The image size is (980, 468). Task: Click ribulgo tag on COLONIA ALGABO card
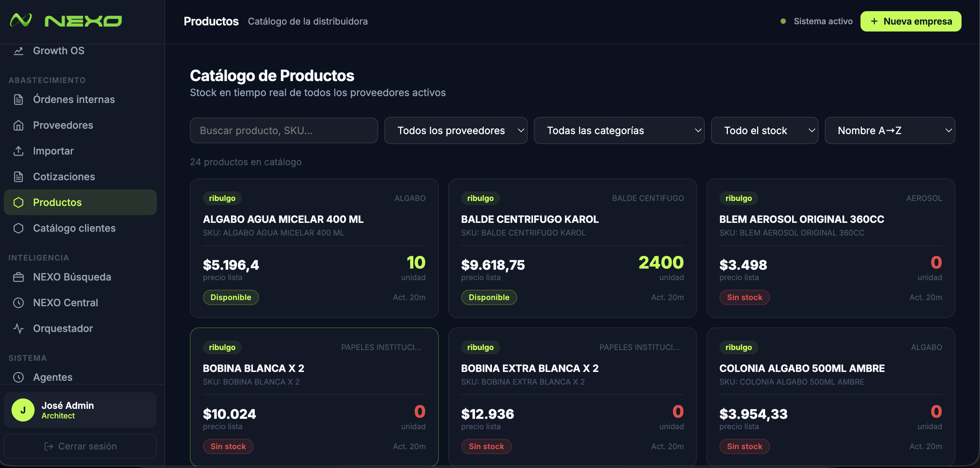click(739, 347)
